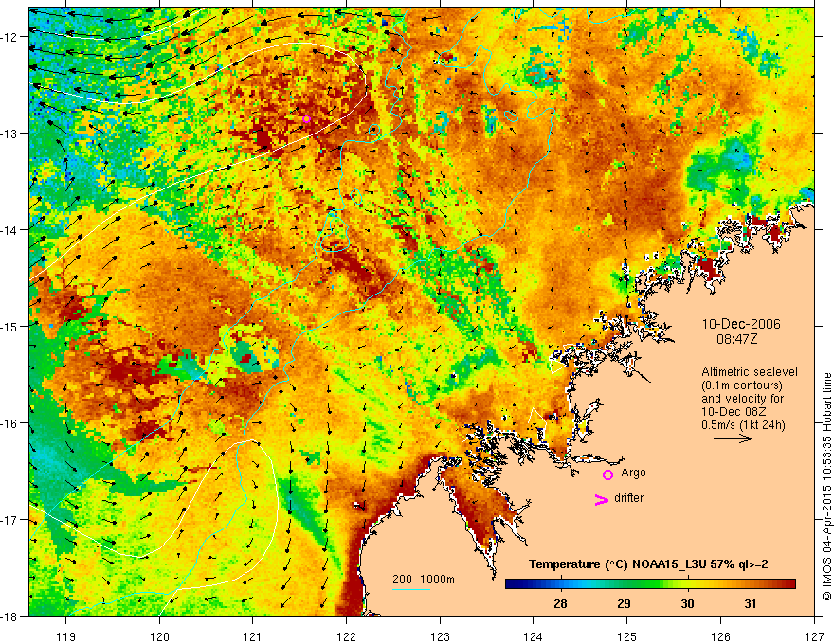Screen dimensions: 834x644
Task: Click the latitude axis label '-16'
Action: pyautogui.click(x=9, y=423)
